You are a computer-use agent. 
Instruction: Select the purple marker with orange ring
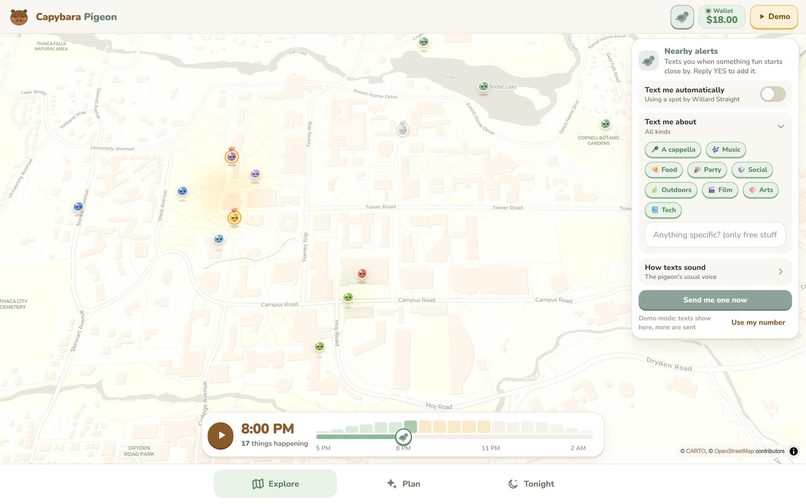[x=232, y=156]
